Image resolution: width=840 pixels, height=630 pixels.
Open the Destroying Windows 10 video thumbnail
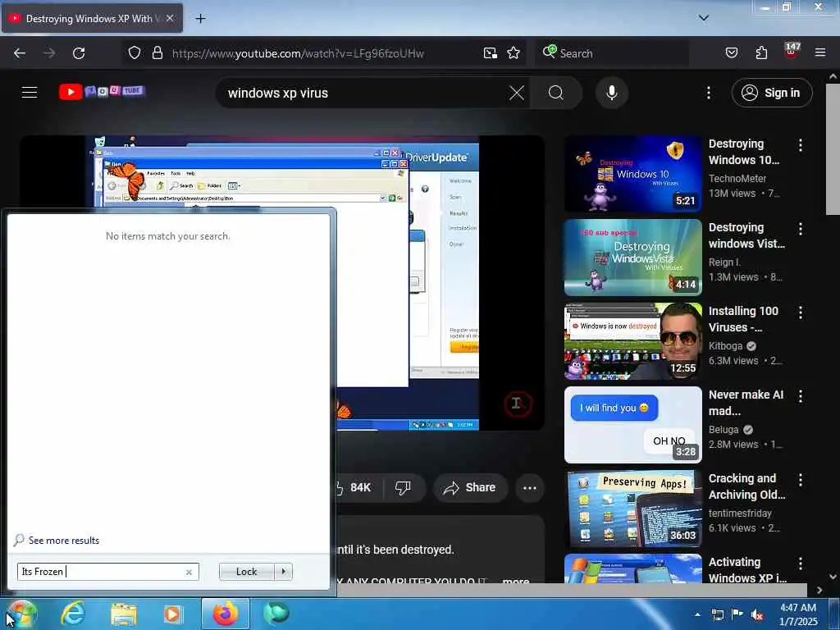pos(632,174)
